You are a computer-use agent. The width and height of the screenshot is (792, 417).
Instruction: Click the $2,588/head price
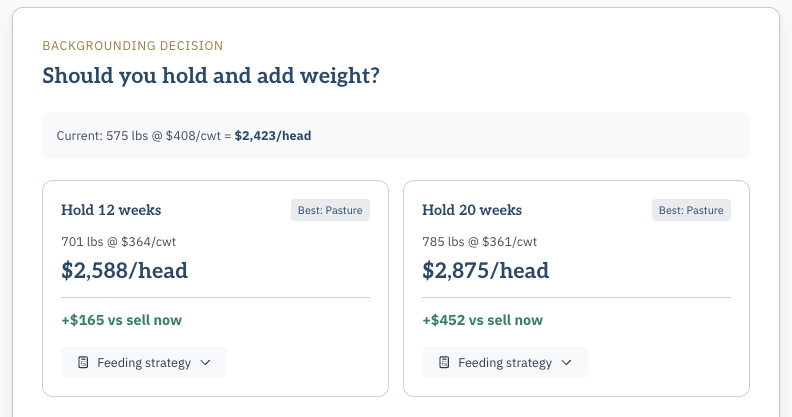tap(124, 270)
